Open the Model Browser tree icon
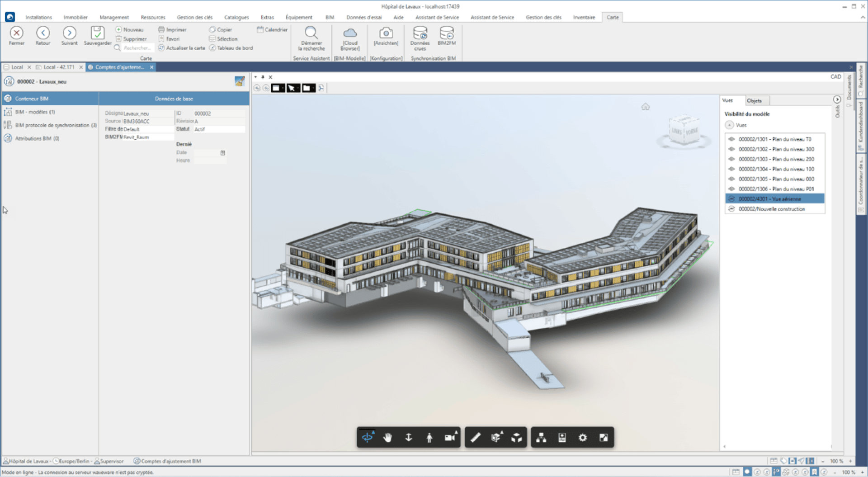The height and width of the screenshot is (477, 868). coord(541,438)
